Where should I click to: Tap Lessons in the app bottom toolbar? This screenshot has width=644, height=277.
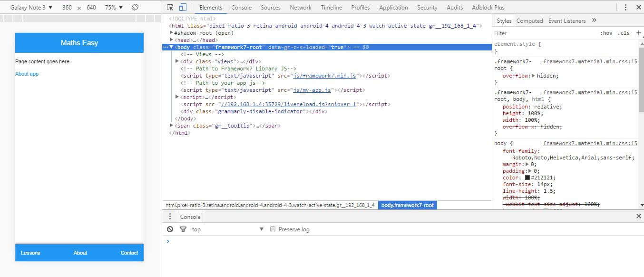coord(30,253)
